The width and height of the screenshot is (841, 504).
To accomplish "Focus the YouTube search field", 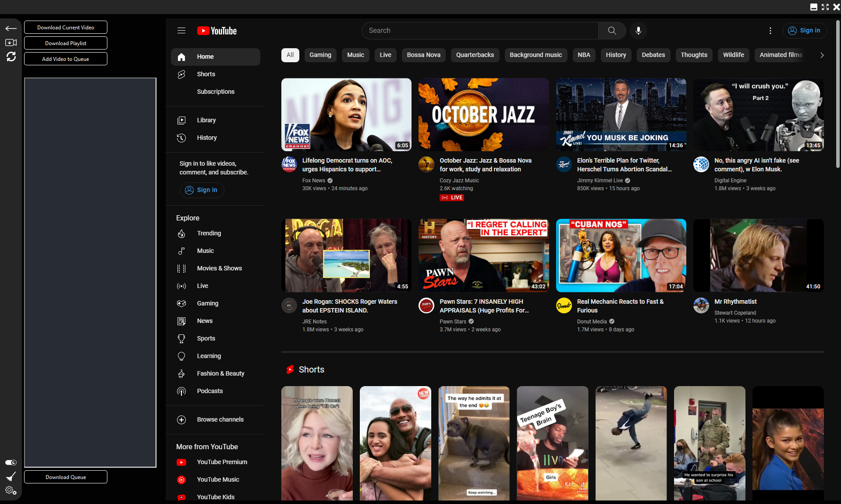I will 480,31.
